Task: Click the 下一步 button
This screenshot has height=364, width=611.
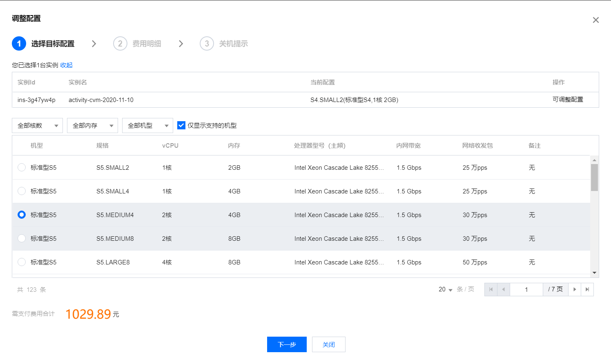Action: click(287, 344)
